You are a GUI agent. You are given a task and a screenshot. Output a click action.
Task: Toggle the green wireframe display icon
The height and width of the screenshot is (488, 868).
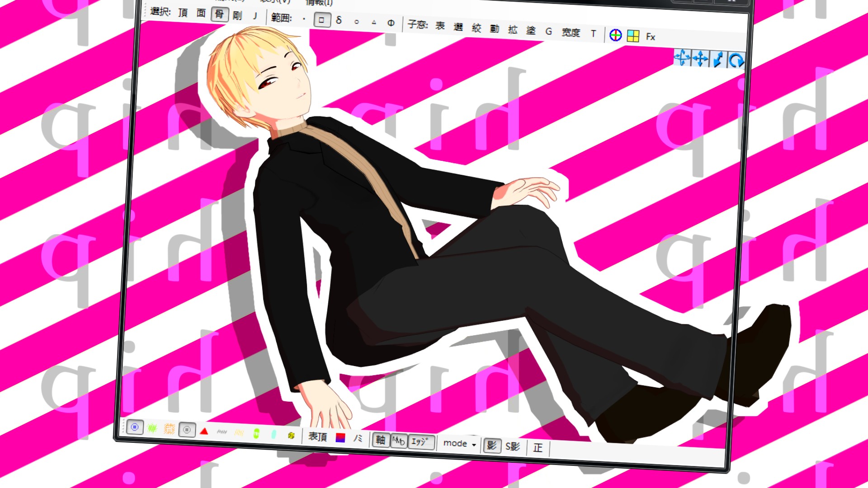(152, 428)
